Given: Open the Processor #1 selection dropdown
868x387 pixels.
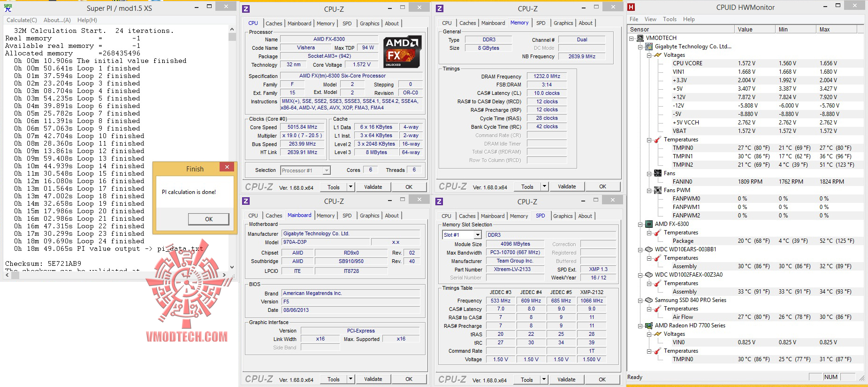Looking at the screenshot, I should [x=327, y=170].
